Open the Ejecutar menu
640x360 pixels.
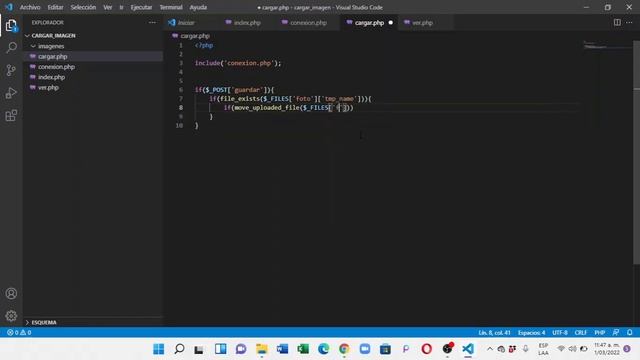pyautogui.click(x=141, y=7)
